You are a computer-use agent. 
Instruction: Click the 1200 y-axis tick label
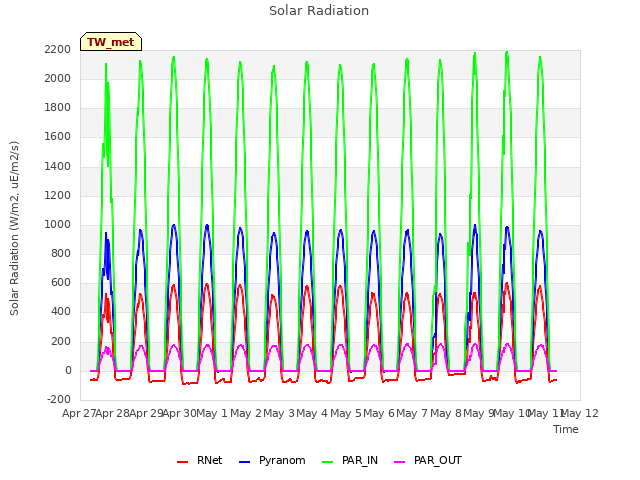tap(58, 196)
